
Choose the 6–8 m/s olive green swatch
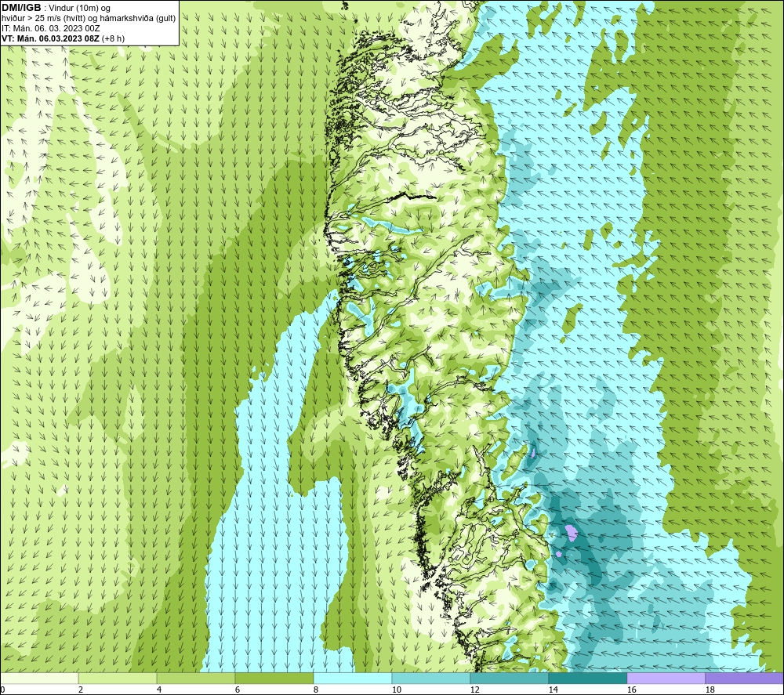tap(274, 679)
